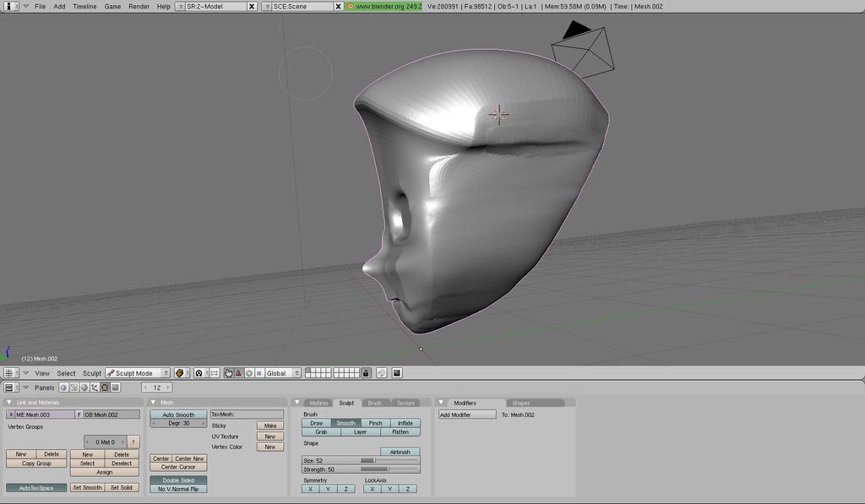Click Set Smooth button
865x504 pixels.
pos(87,488)
